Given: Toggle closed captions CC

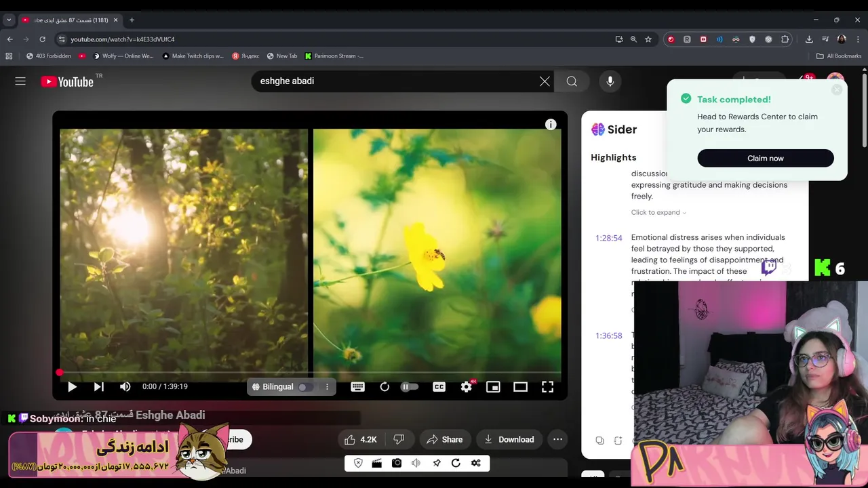Looking at the screenshot, I should tap(439, 387).
